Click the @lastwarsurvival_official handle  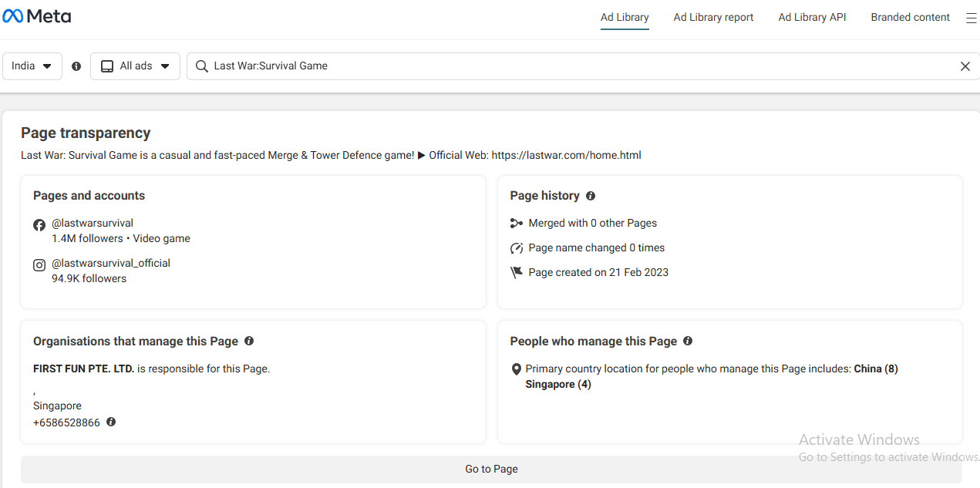[x=111, y=263]
